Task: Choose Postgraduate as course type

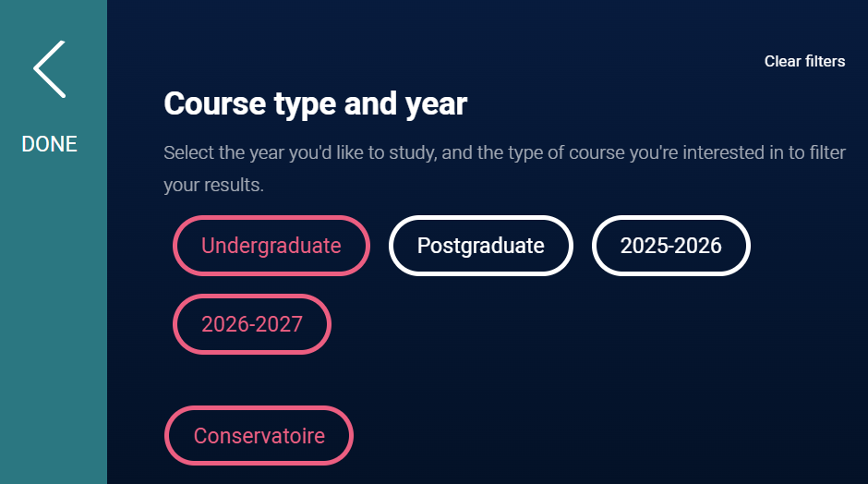Action: click(x=480, y=246)
